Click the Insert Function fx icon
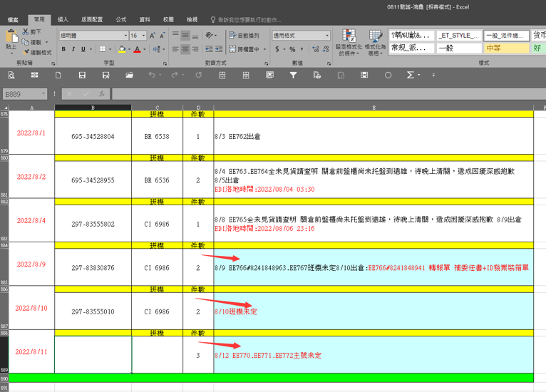Image resolution: width=546 pixels, height=392 pixels. [102, 94]
